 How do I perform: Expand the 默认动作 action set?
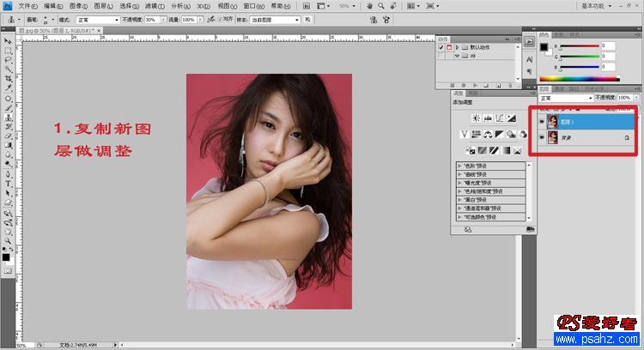pyautogui.click(x=458, y=47)
